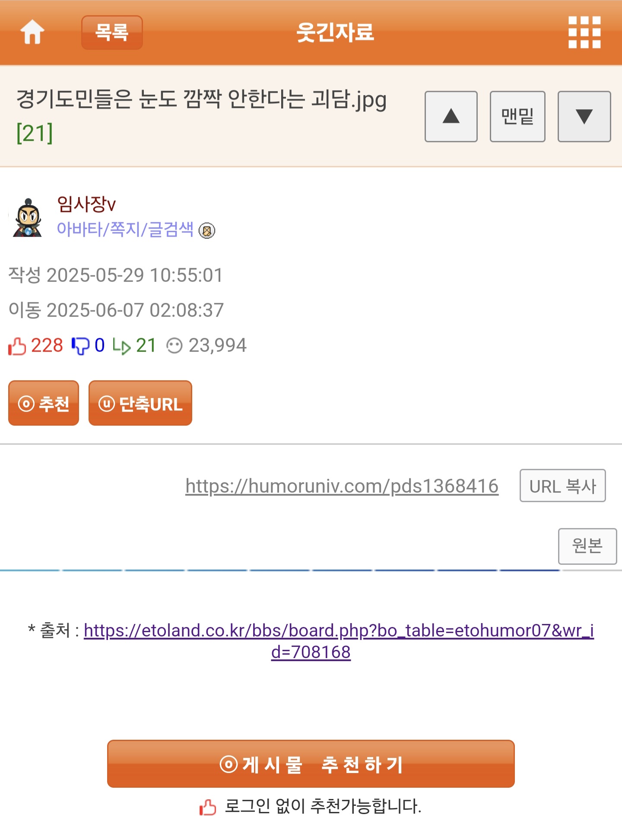Jump to next post with down arrow

(584, 116)
